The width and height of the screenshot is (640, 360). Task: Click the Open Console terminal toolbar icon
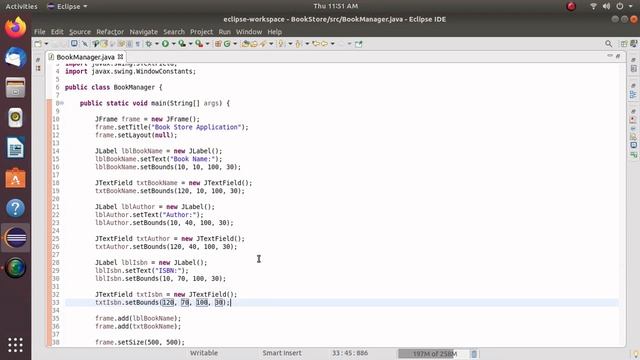click(x=74, y=44)
